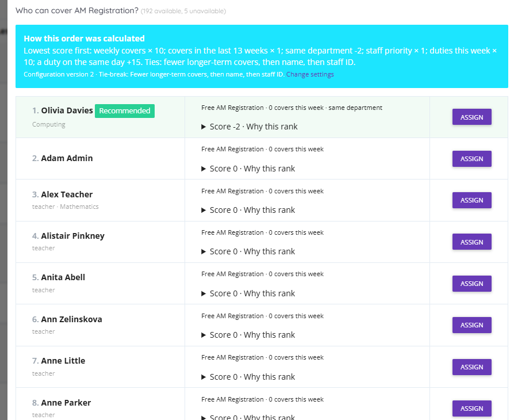Image resolution: width=514 pixels, height=420 pixels.
Task: Click the name Anne Parker
Action: click(66, 403)
